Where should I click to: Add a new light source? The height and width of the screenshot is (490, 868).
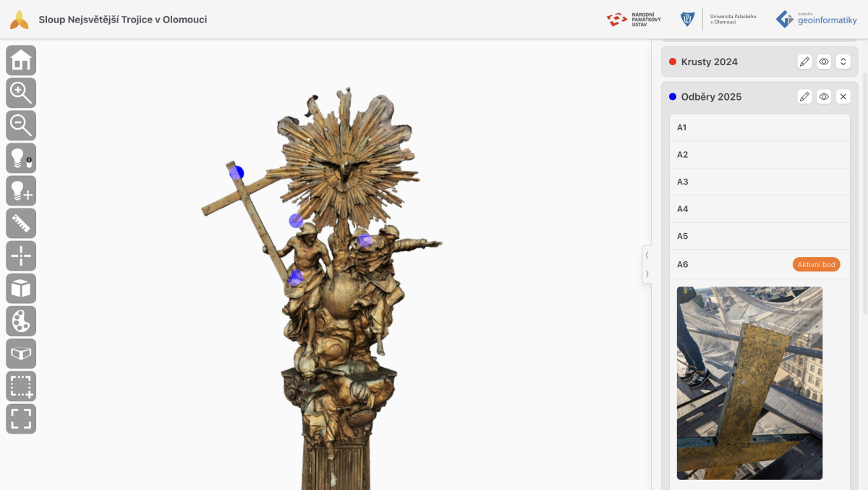(21, 191)
